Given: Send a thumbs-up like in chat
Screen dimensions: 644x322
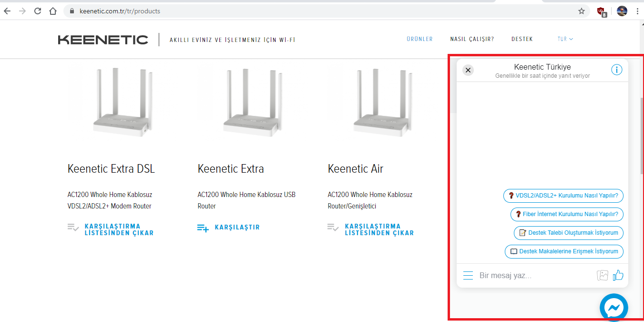Looking at the screenshot, I should [x=618, y=275].
